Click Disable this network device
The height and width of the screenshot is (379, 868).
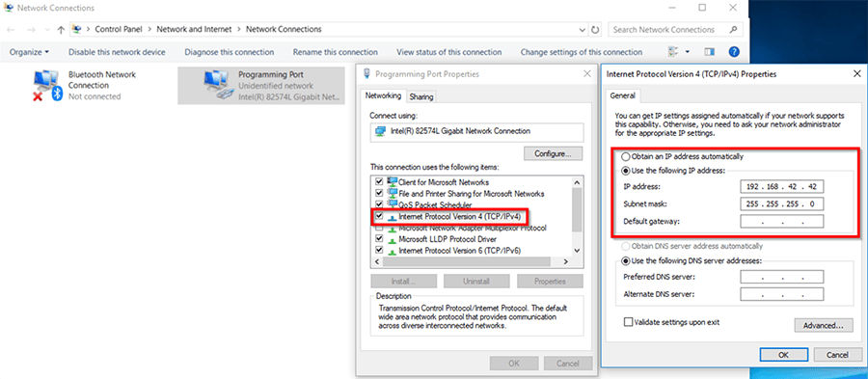click(x=117, y=52)
